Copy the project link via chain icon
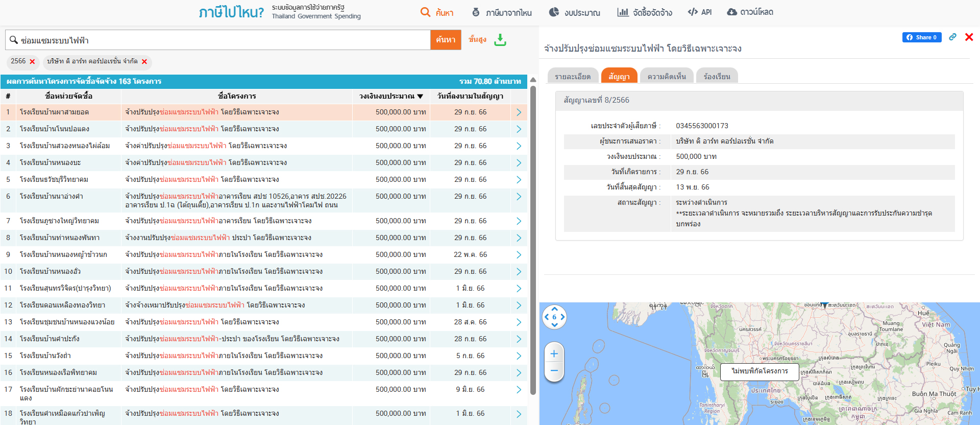The height and width of the screenshot is (425, 980). click(952, 37)
